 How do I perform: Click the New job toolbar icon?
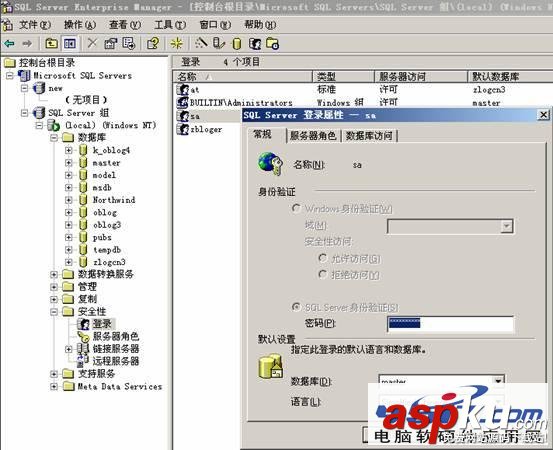(273, 44)
